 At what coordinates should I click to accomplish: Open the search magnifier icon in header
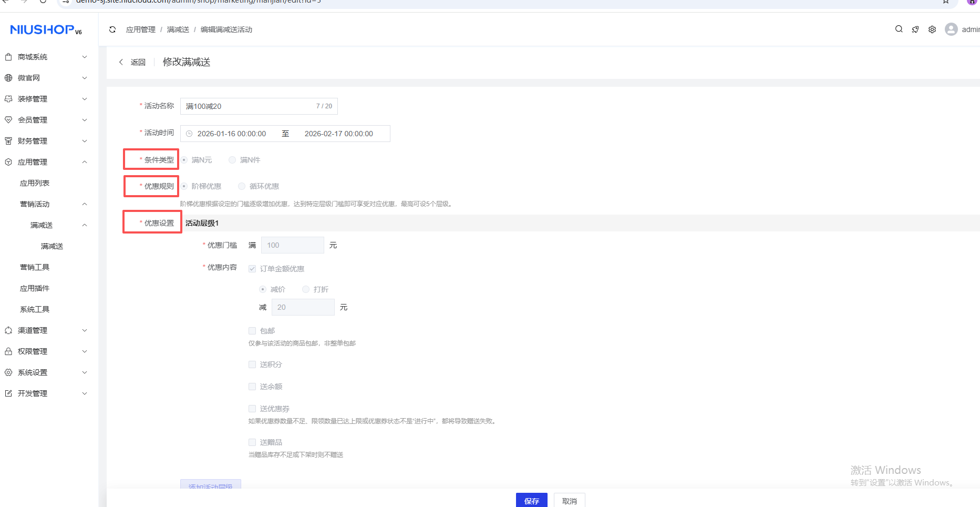pyautogui.click(x=899, y=29)
